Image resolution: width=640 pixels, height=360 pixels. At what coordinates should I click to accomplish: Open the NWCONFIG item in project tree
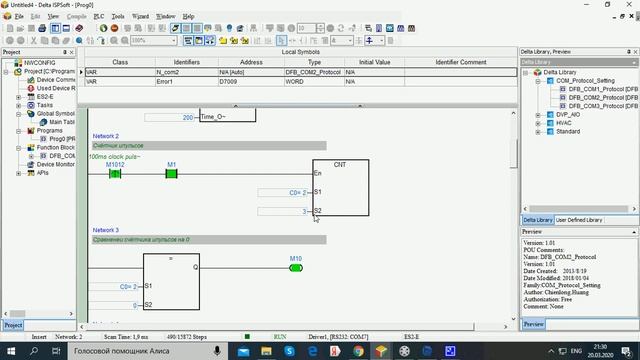(39, 63)
